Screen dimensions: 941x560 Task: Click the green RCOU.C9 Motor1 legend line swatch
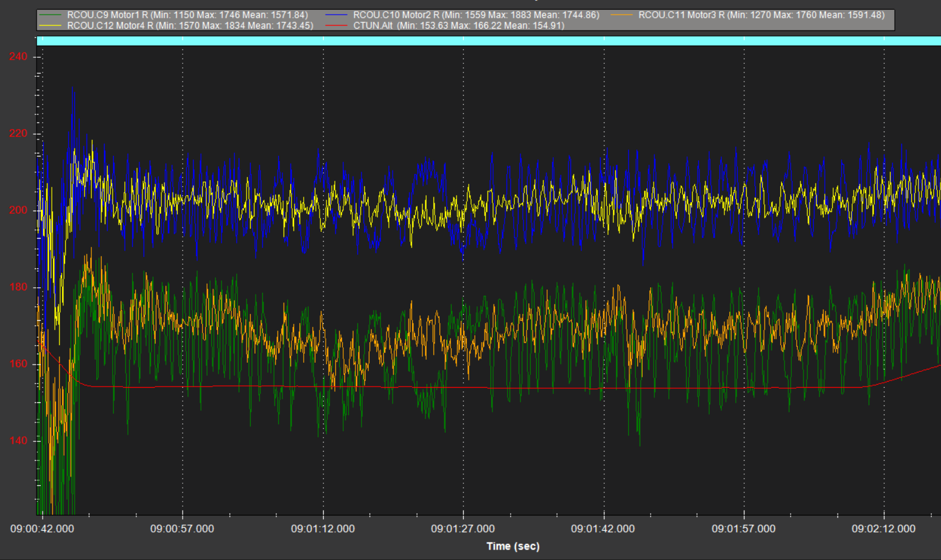point(50,15)
